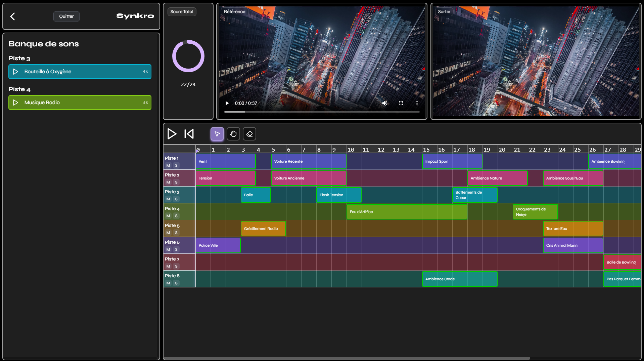Solo Piste 5
Screen dimensions: 644x361
pos(176,233)
